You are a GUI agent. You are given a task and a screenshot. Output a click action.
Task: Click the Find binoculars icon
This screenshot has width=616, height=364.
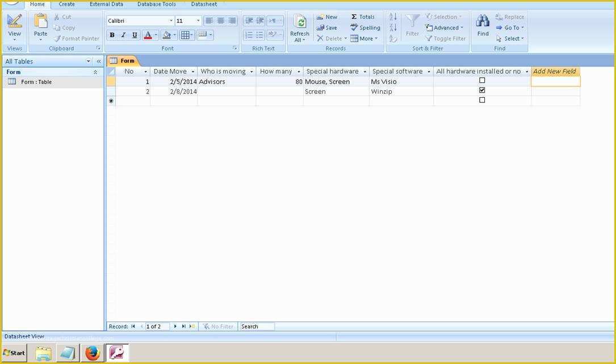tap(483, 22)
